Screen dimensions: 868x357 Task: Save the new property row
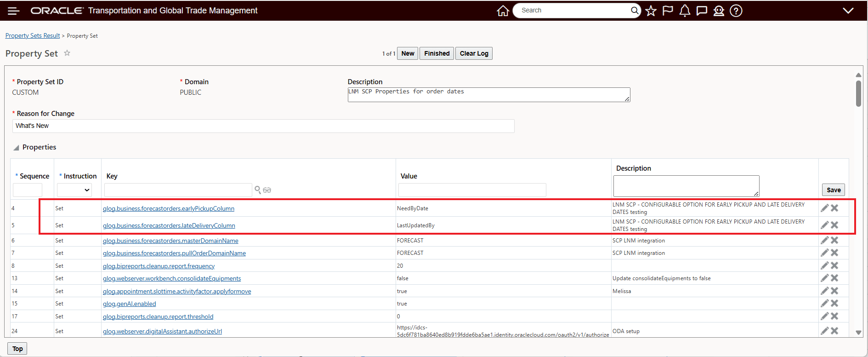pos(834,190)
